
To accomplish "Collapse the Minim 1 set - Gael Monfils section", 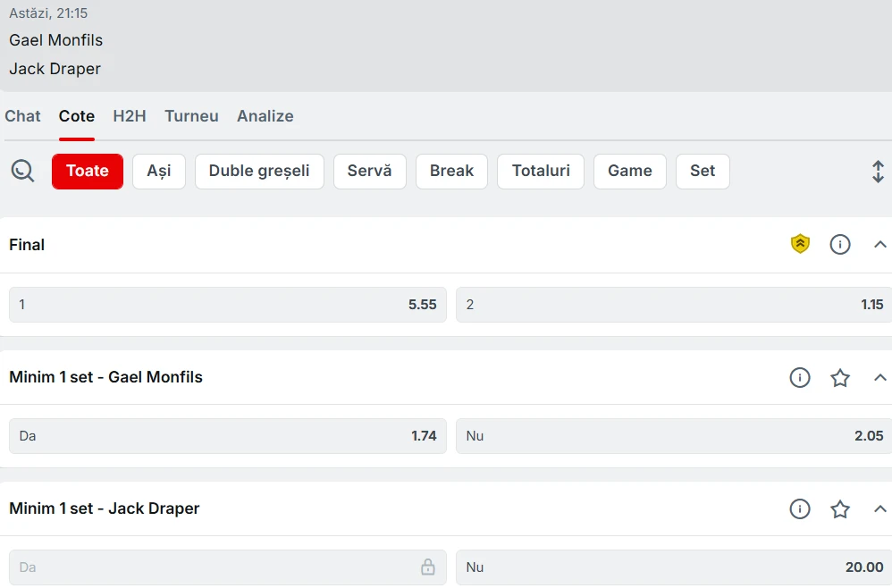I will tap(879, 377).
